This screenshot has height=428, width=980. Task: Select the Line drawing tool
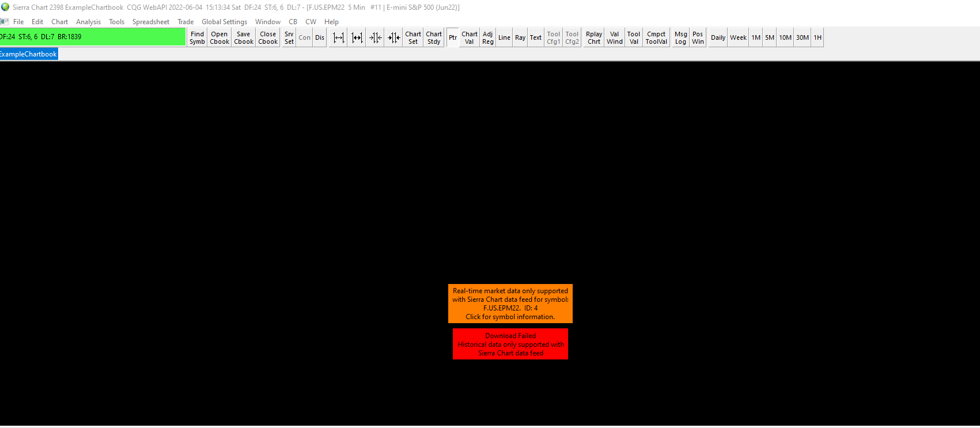(504, 37)
